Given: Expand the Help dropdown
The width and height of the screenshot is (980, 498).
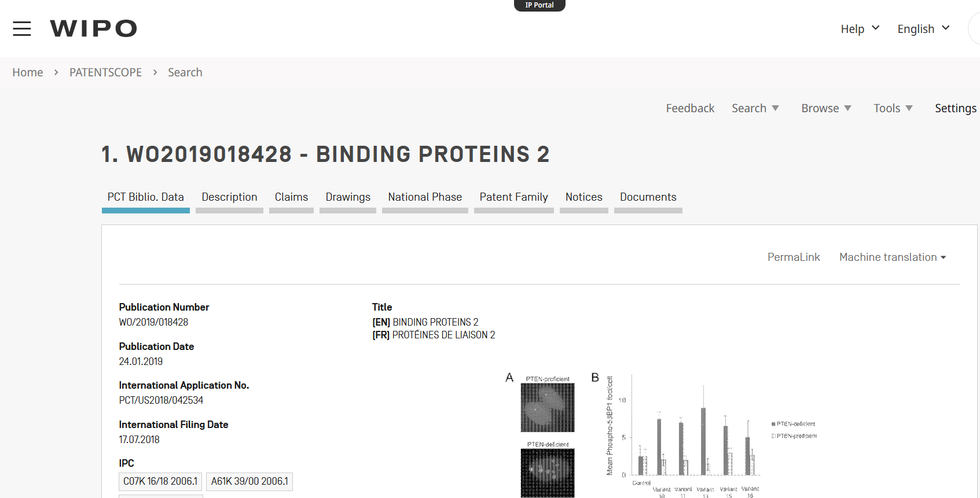Looking at the screenshot, I should (860, 29).
